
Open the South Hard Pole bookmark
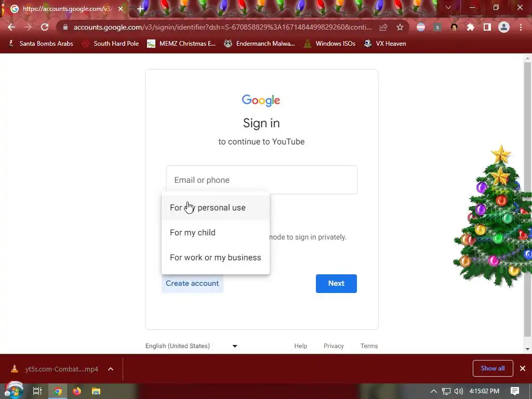[x=111, y=44]
